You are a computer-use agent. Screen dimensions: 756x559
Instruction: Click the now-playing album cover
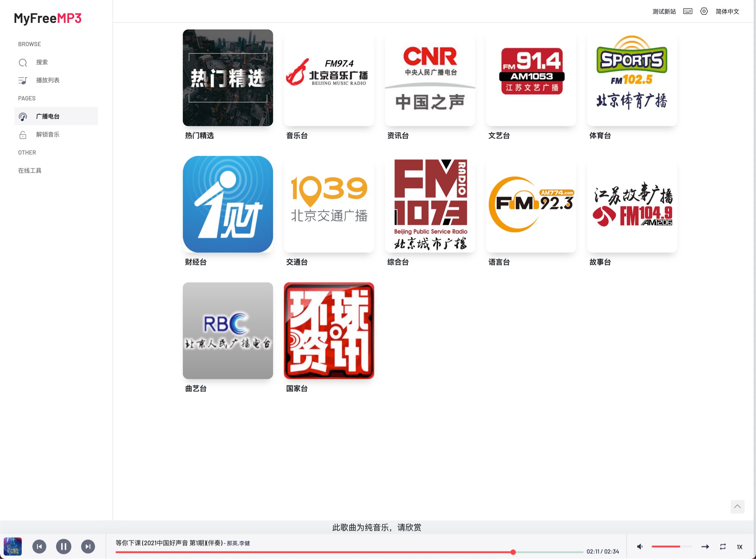13,546
